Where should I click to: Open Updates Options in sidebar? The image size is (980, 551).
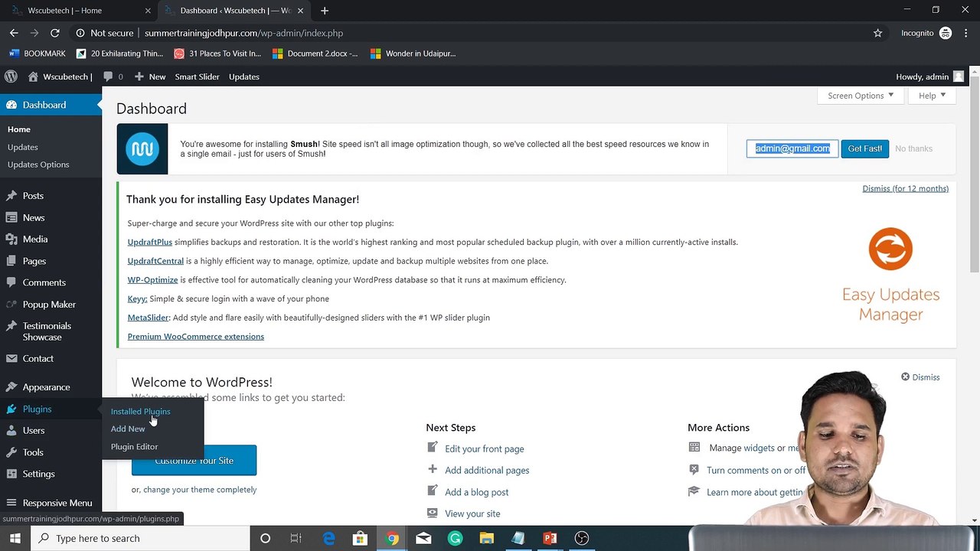pos(38,165)
